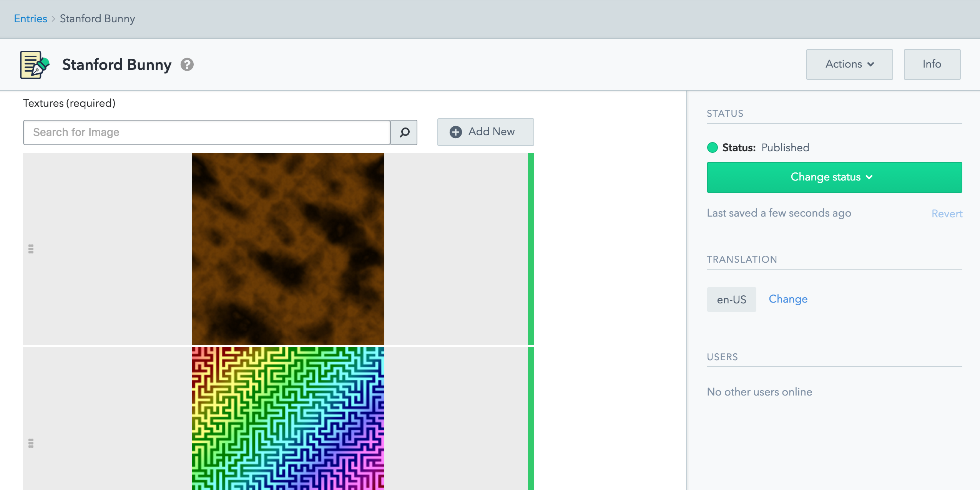Click the help question mark icon

pos(187,65)
